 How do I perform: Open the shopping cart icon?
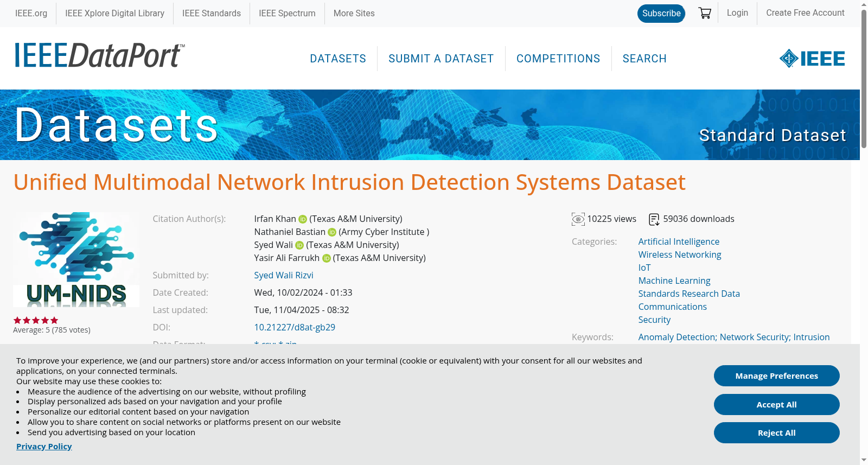click(x=705, y=13)
